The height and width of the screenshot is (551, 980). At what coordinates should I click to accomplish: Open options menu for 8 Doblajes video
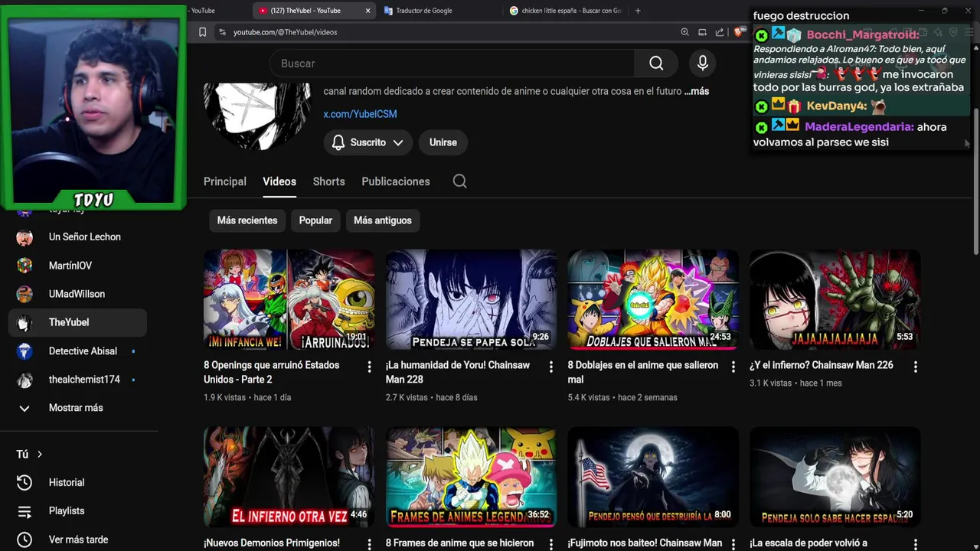click(733, 367)
